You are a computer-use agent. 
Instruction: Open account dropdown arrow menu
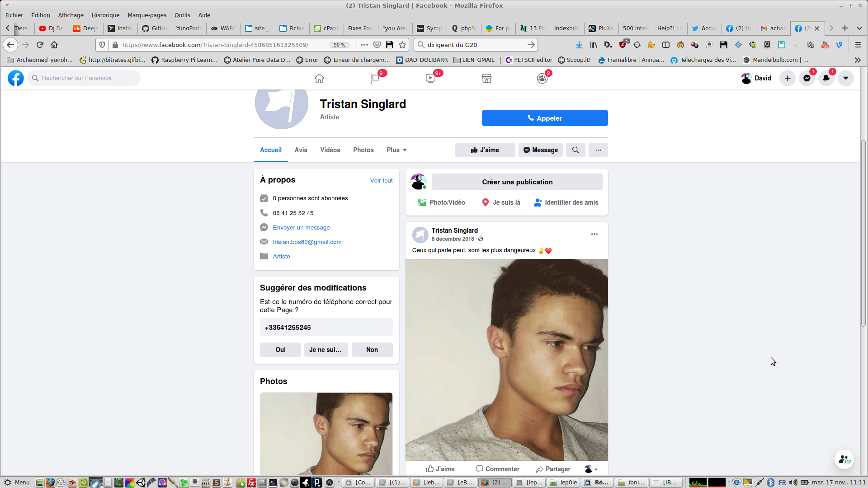[x=846, y=78]
